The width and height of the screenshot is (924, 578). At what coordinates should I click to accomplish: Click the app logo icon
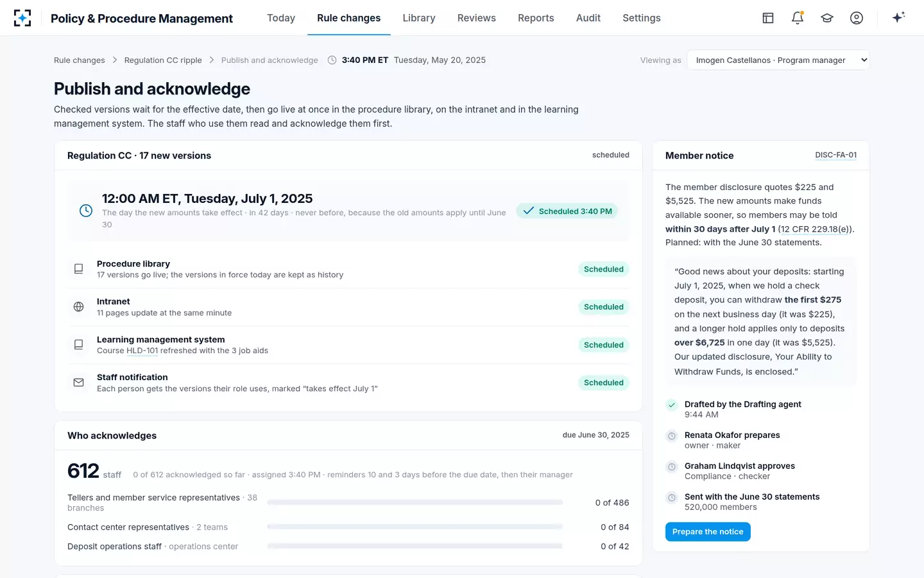coord(22,18)
